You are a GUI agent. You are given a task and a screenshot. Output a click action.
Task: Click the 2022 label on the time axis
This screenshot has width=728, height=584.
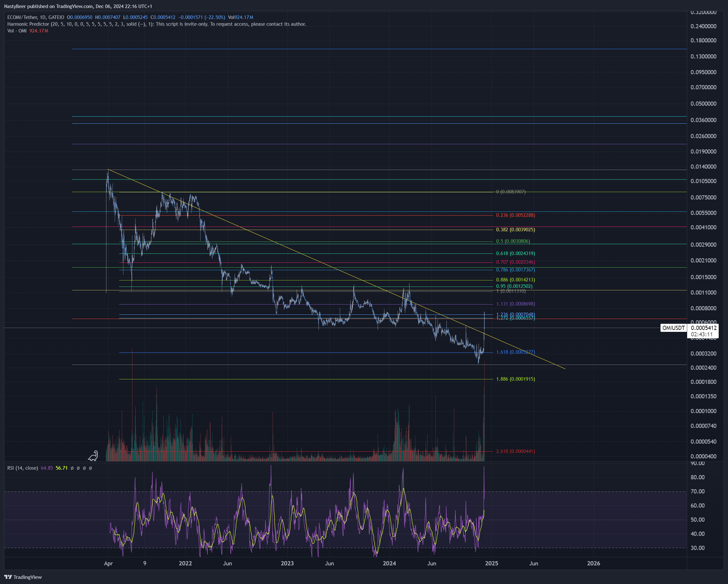[x=185, y=563]
